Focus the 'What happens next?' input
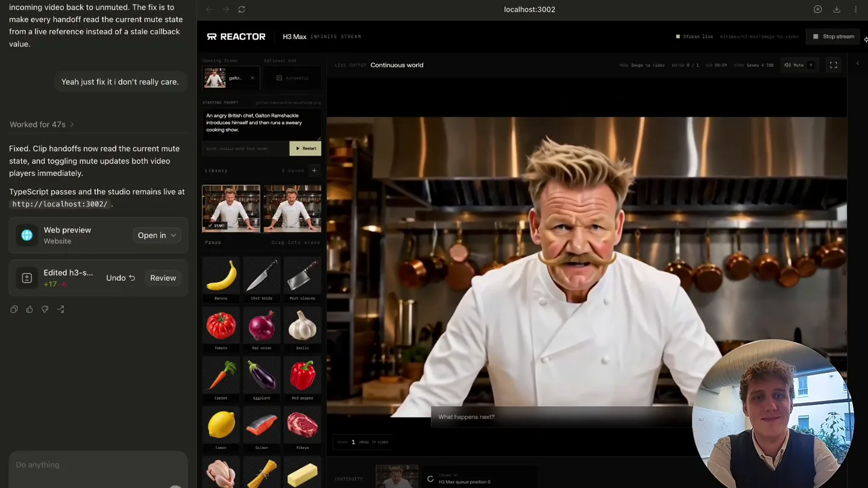The image size is (868, 488). [561, 417]
